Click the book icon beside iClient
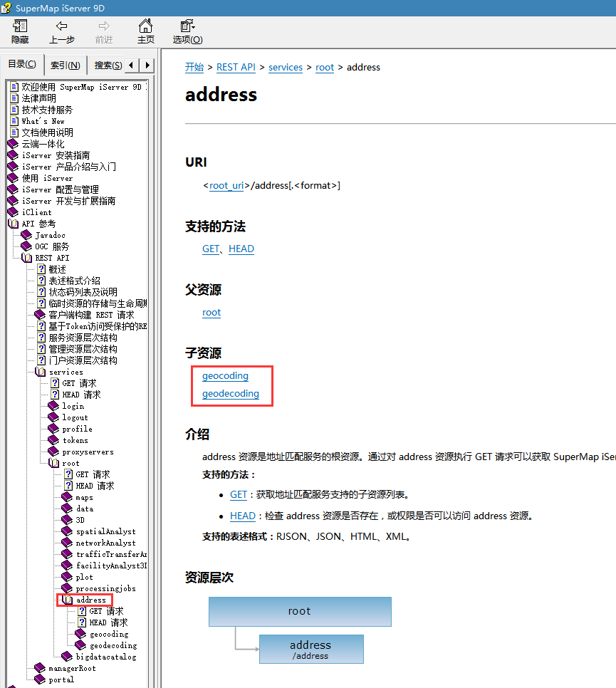The image size is (616, 688). tap(13, 212)
